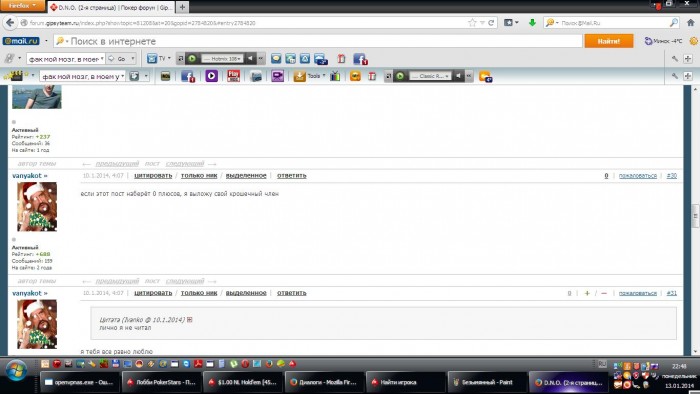This screenshot has height=394, width=700.
Task: Open the Classic R... station dropdown
Action: [x=429, y=76]
